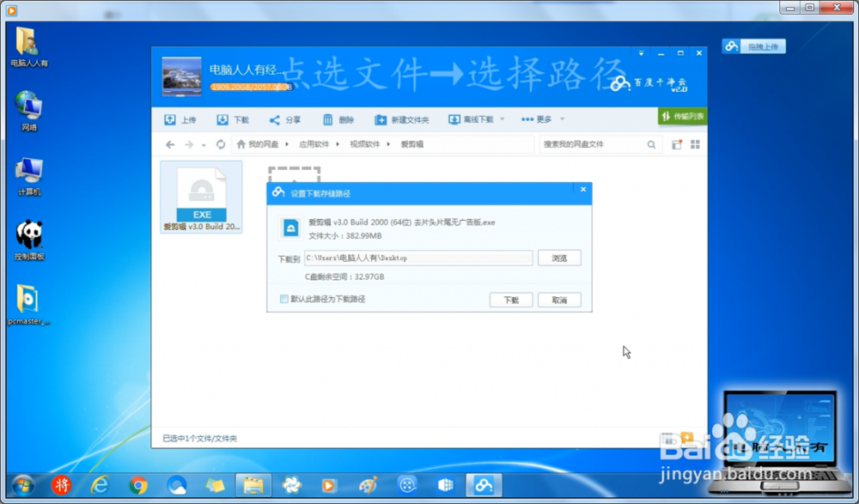Expand the arrow after 应用软件 breadcrumb
The height and width of the screenshot is (504, 859).
coord(338,144)
